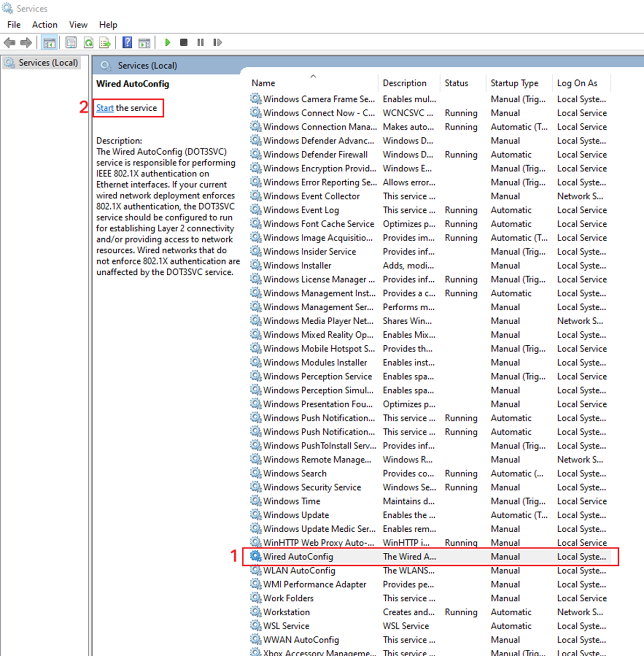Click the green Start Service play icon
Screen dimensions: 644x656
point(167,43)
